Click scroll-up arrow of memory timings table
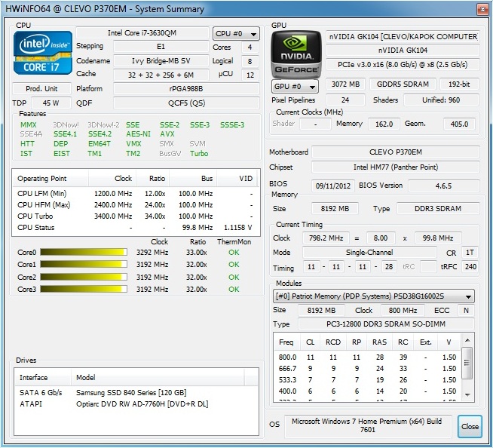 [x=467, y=340]
